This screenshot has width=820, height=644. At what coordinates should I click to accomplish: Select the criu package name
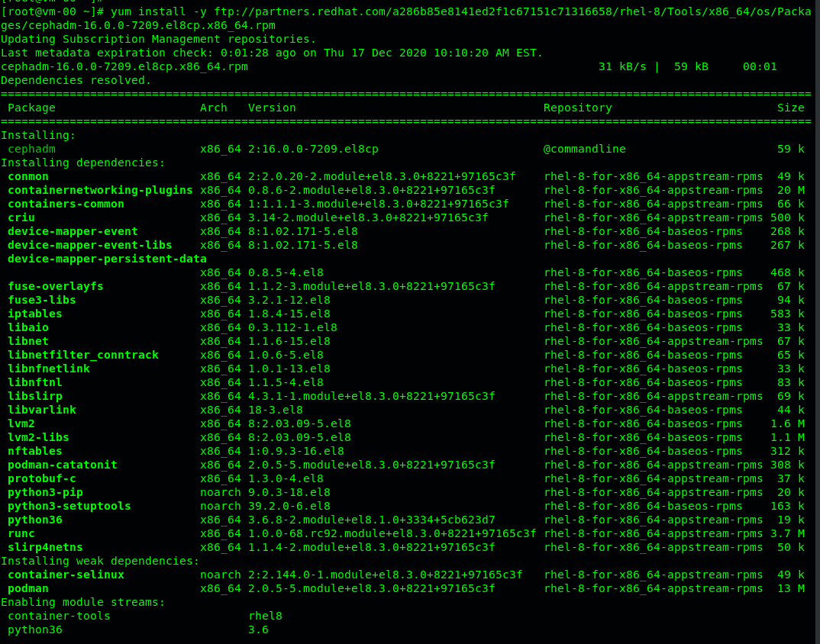[21, 217]
